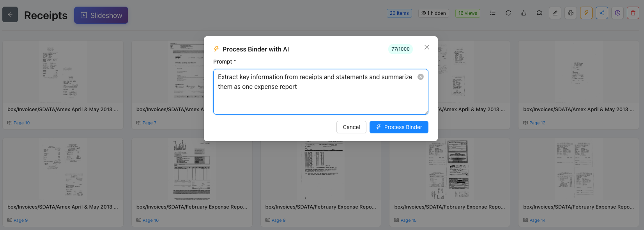Refresh the Receipts binder
The height and width of the screenshot is (230, 644).
click(x=508, y=13)
